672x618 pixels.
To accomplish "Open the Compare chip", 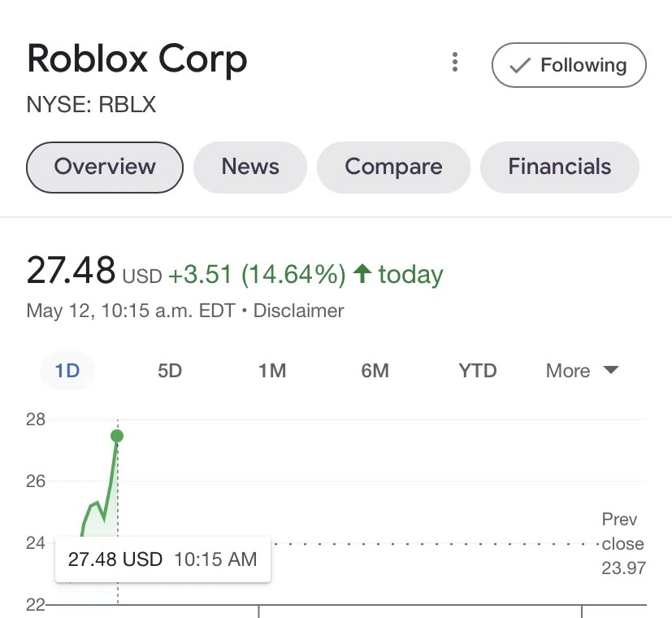I will (393, 167).
